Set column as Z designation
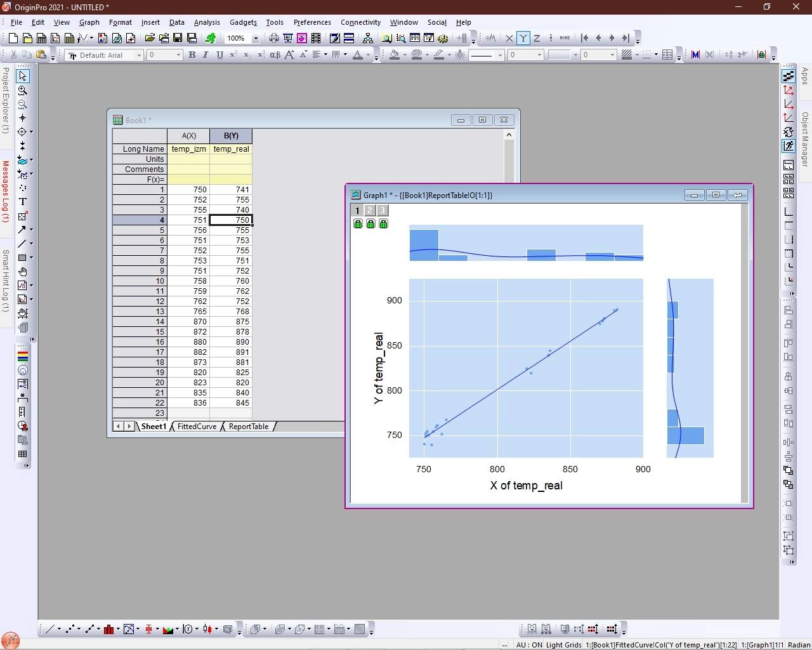The image size is (812, 650). point(537,38)
